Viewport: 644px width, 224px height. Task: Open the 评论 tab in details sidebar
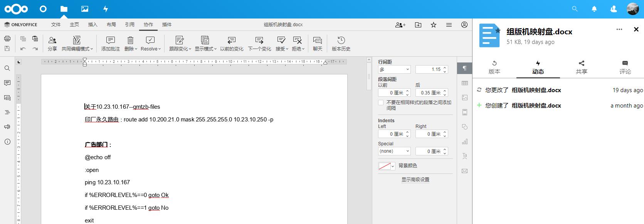click(625, 67)
